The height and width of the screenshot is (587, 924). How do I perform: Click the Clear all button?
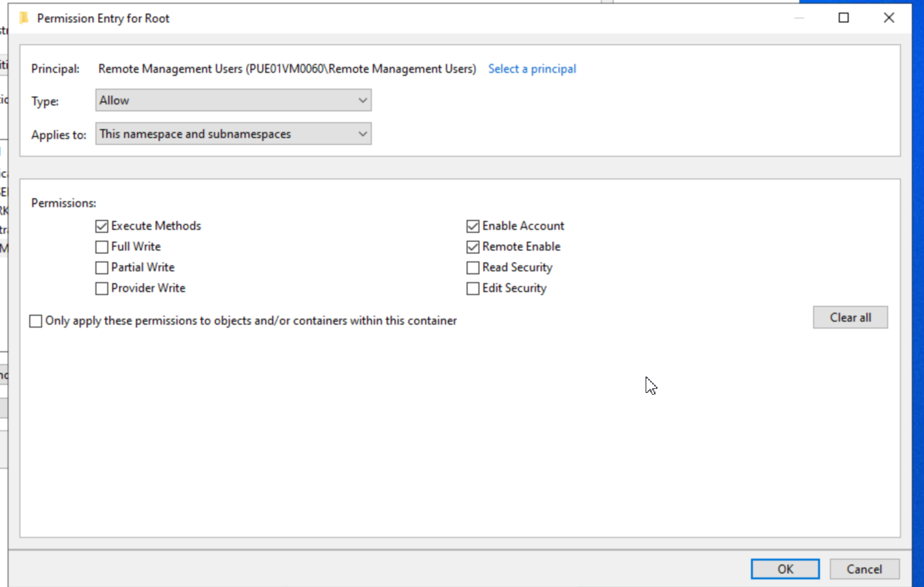coord(850,317)
